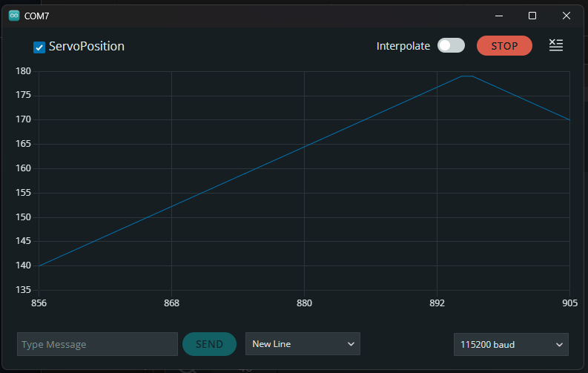Screen dimensions: 588x373
Task: Open the New Line ending dropdown
Action: point(303,344)
